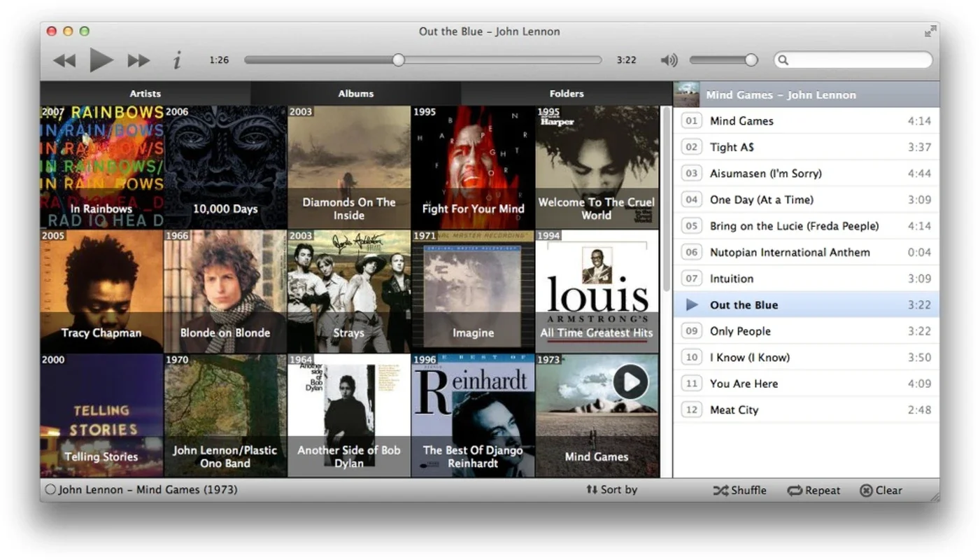Toggle Repeat playback mode
The height and width of the screenshot is (560, 980).
[814, 490]
